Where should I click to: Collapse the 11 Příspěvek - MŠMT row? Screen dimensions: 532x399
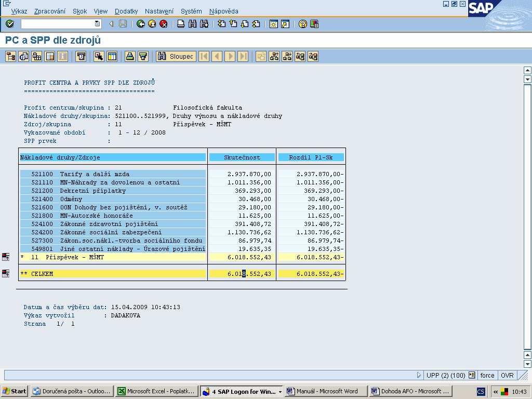6,257
